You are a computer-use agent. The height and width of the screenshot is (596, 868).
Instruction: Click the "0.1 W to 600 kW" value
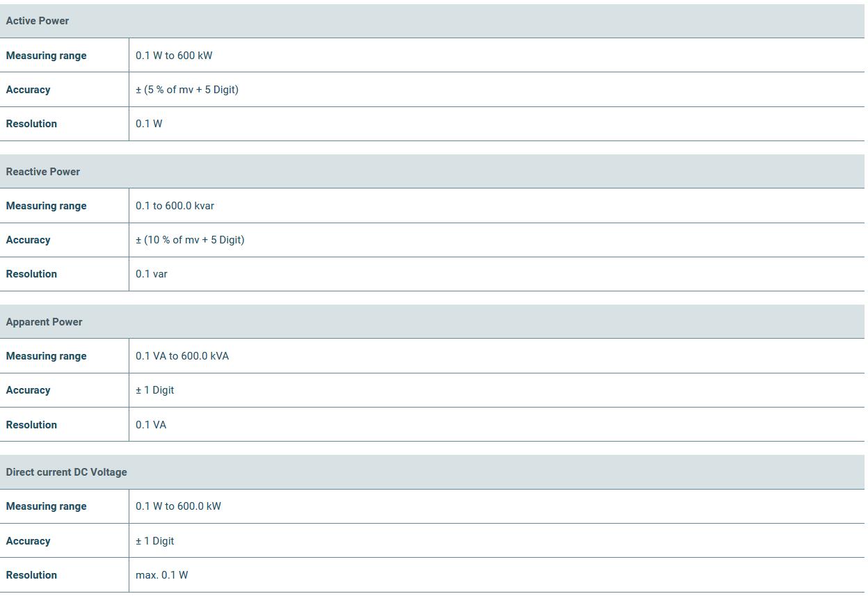point(174,56)
